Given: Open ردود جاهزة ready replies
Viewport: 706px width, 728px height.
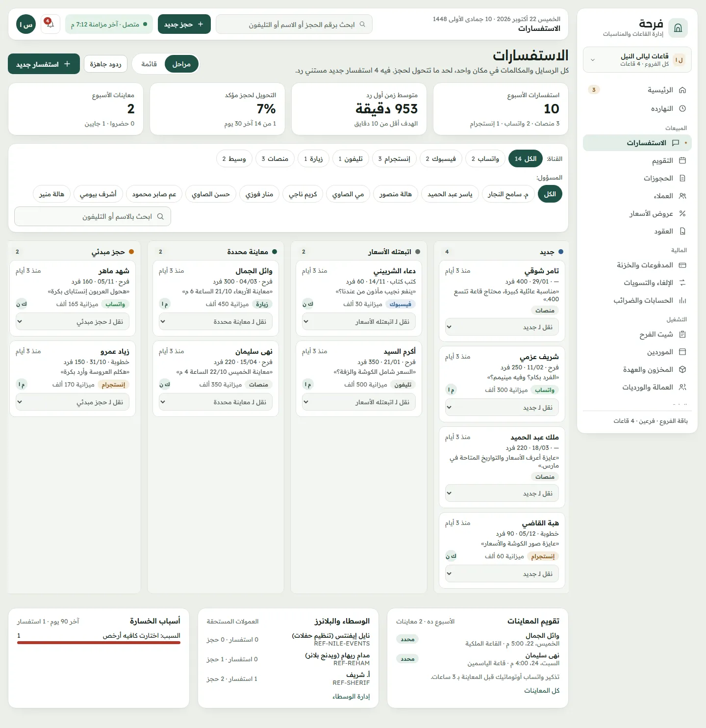Looking at the screenshot, I should coord(106,64).
